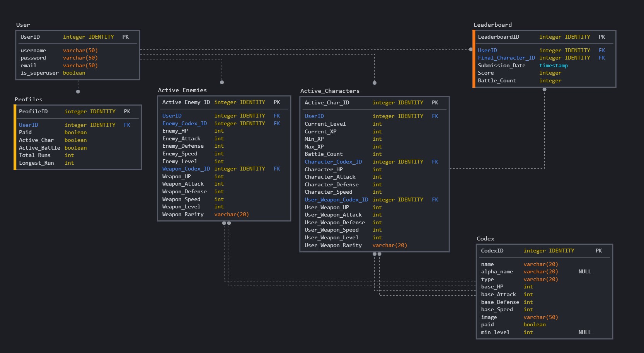Select the Active_Enemies table title
This screenshot has height=353, width=644.
[182, 90]
